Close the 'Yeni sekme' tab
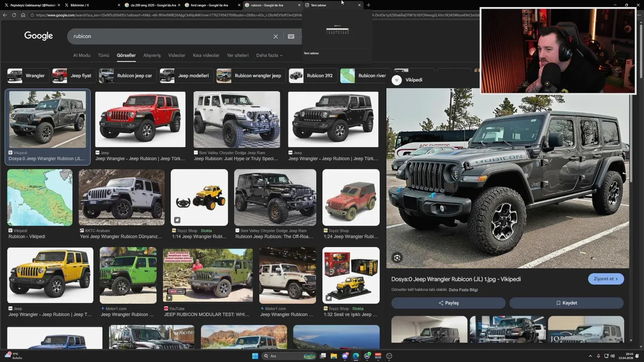Viewport: 644px width, 362px height. pos(359,5)
